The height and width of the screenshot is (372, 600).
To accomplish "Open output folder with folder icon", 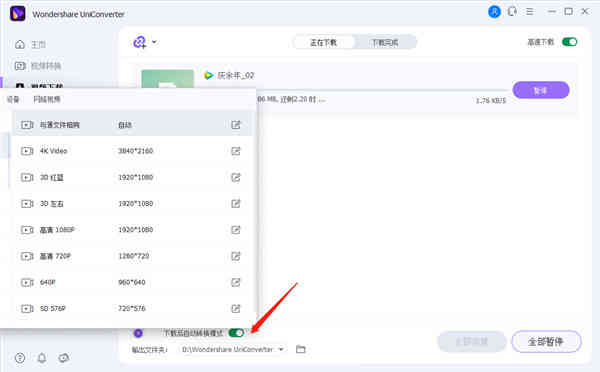I will click(x=301, y=349).
